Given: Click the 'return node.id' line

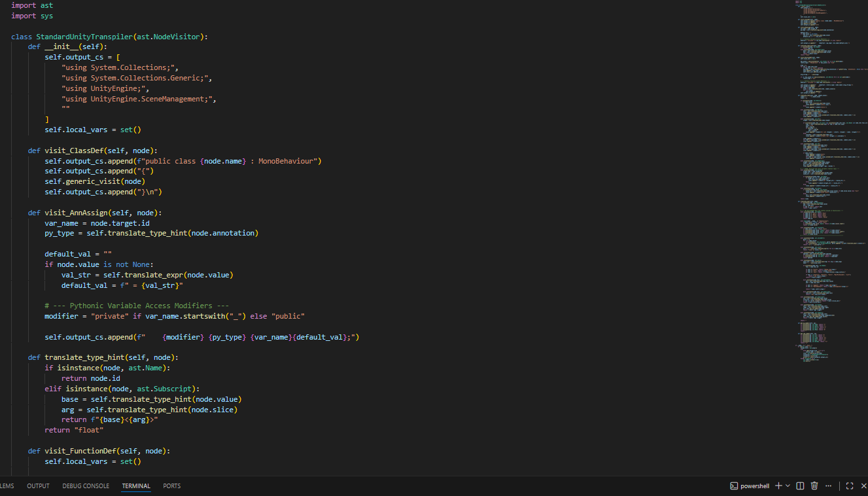Looking at the screenshot, I should (91, 378).
